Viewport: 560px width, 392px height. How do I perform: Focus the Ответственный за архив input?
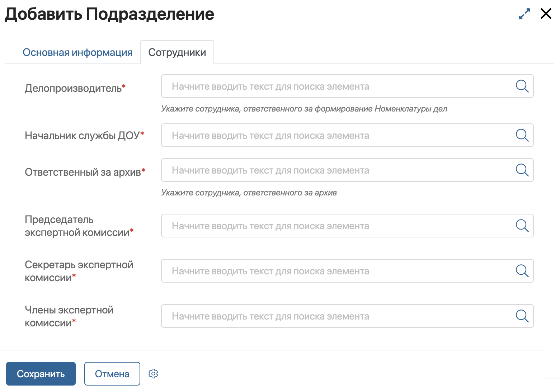coord(347,170)
